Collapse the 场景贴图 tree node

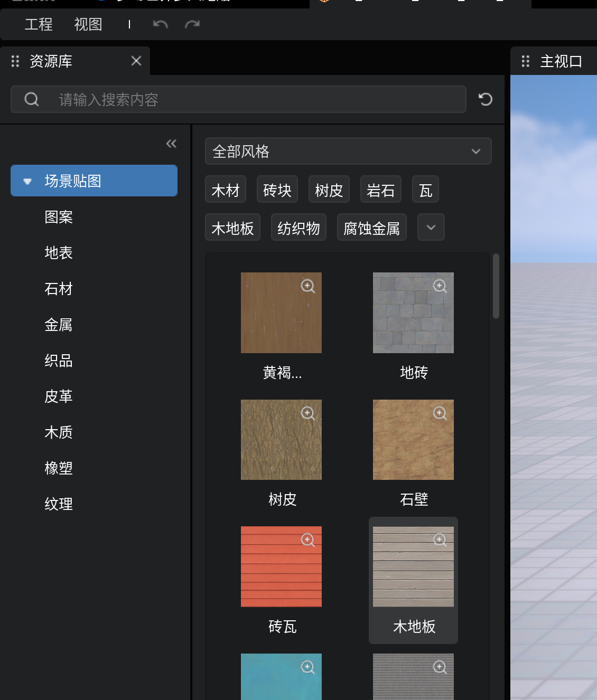tap(27, 181)
